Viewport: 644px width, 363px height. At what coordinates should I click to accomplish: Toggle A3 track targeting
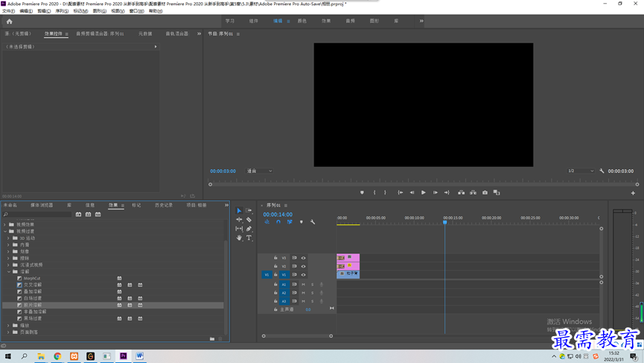[284, 301]
